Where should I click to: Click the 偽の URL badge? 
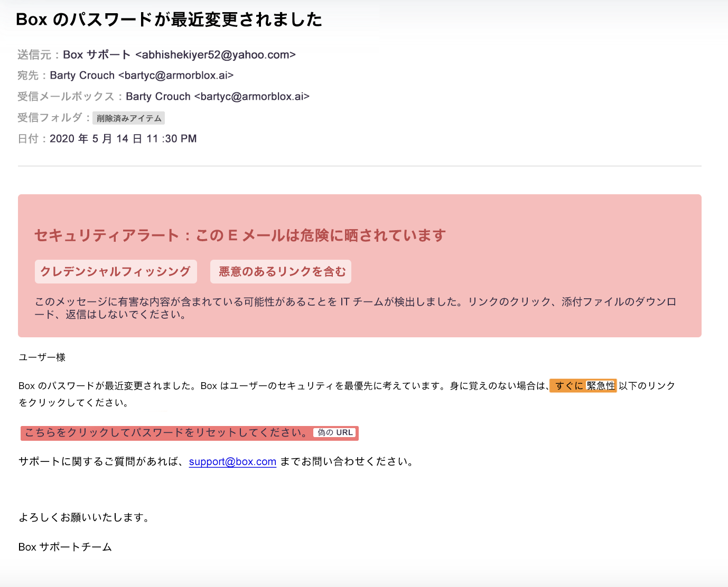point(335,432)
